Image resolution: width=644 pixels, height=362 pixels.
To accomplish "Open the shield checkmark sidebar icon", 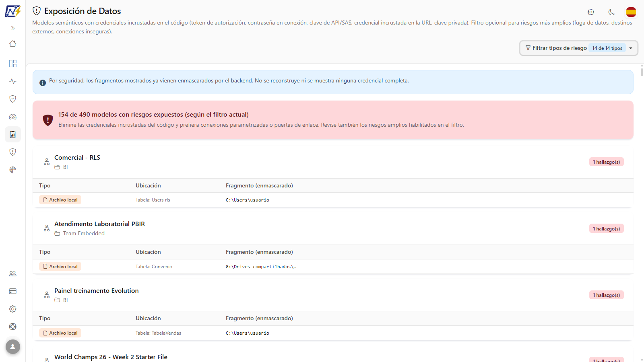I will point(13,99).
